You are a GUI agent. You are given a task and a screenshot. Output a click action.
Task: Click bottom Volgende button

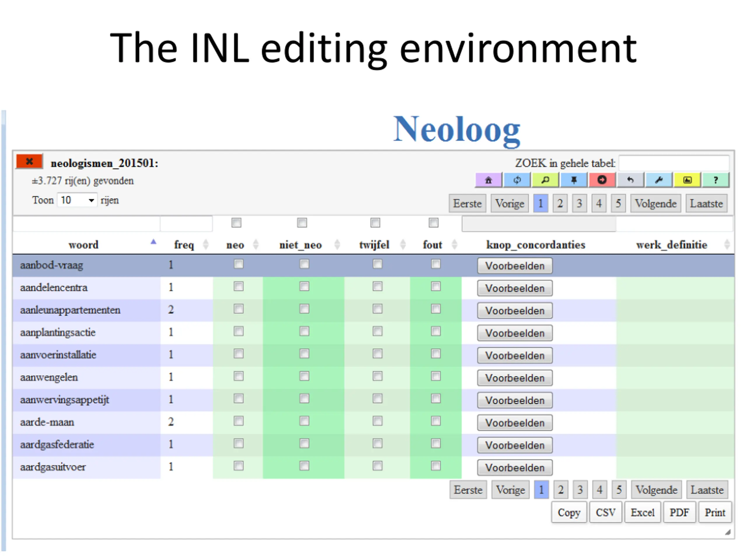click(x=657, y=490)
